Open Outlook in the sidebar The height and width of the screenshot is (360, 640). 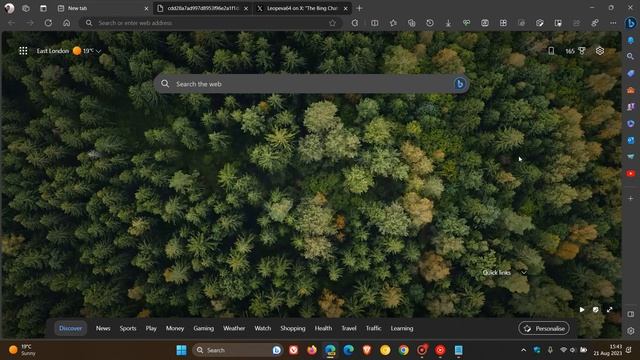coord(631,140)
